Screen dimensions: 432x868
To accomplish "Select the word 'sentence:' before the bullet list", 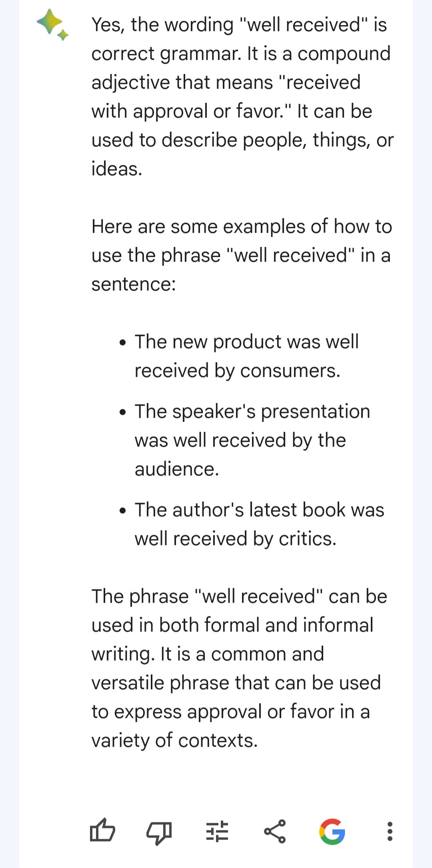I will (134, 284).
